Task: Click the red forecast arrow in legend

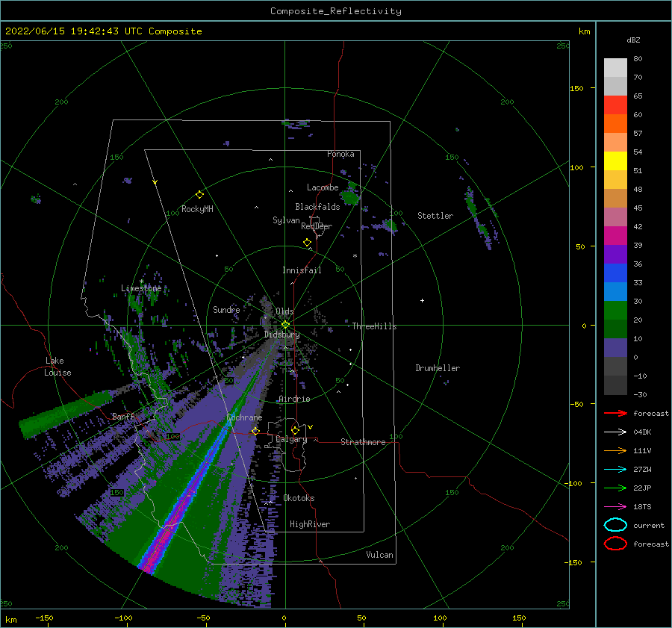Action: point(615,413)
